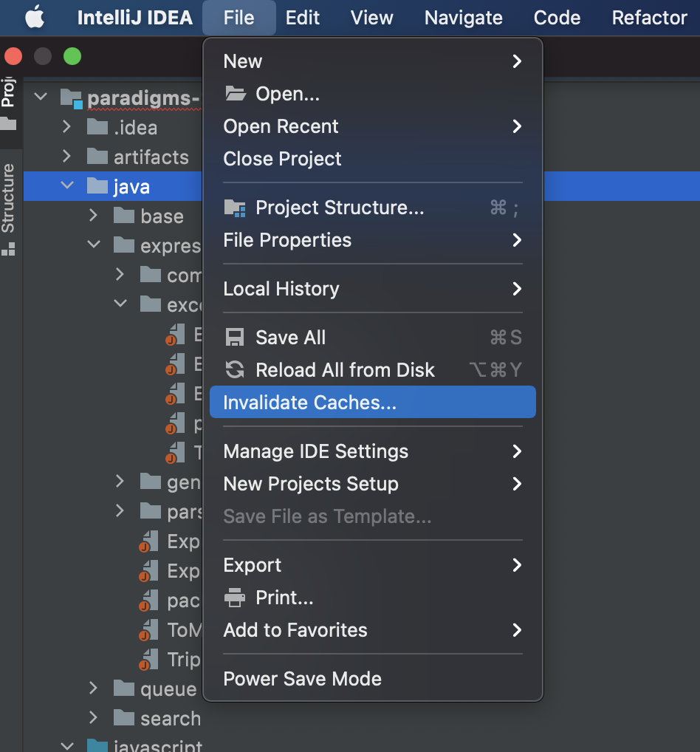Expand Local History submenu
Viewport: 700px width, 752px height.
(373, 289)
